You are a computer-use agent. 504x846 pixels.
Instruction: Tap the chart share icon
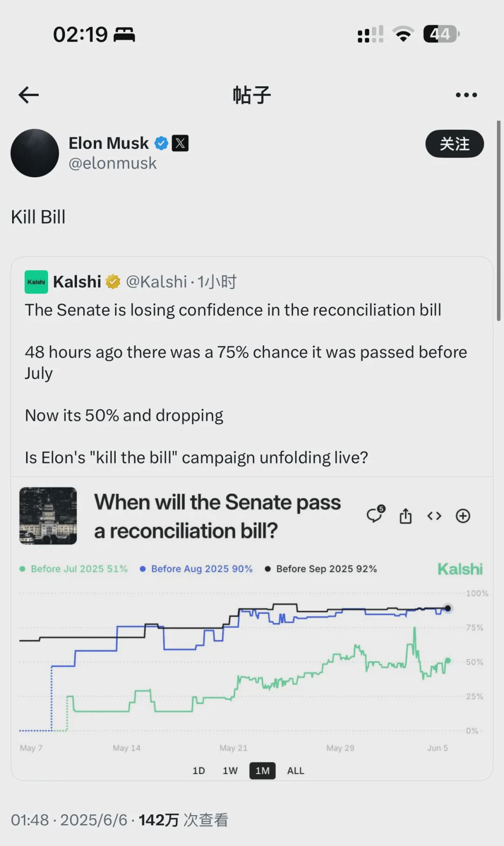pyautogui.click(x=406, y=516)
